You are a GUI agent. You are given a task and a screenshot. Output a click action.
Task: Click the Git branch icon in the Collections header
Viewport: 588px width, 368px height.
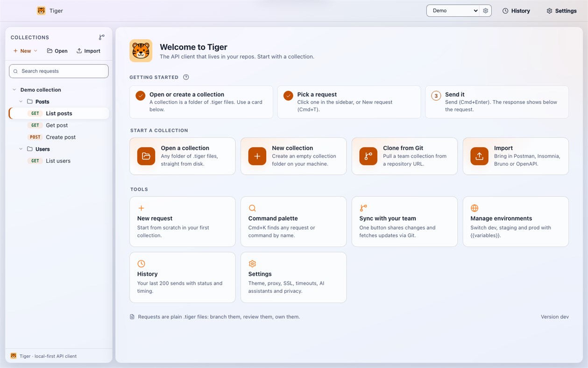pyautogui.click(x=102, y=37)
